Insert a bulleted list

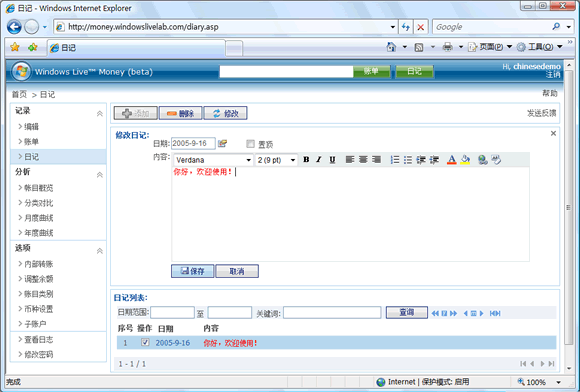408,159
